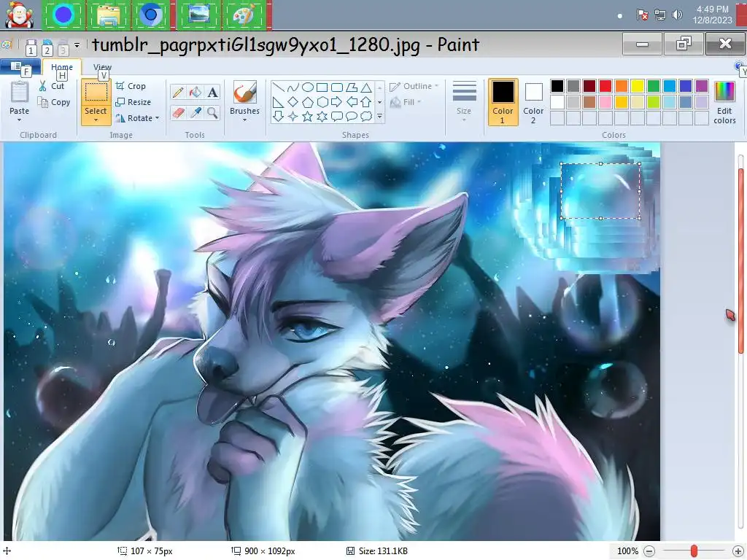Viewport: 747px width, 560px height.
Task: Click the Brushes tool icon
Action: pyautogui.click(x=245, y=92)
